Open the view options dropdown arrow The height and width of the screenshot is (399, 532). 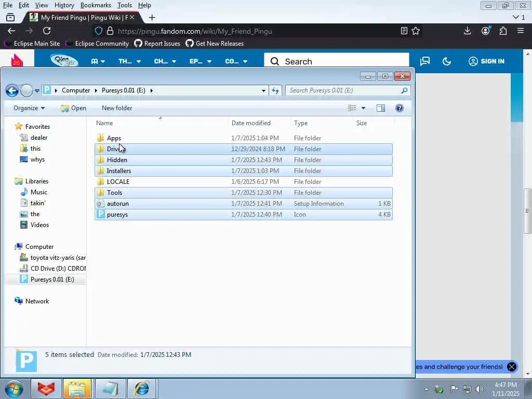[363, 108]
